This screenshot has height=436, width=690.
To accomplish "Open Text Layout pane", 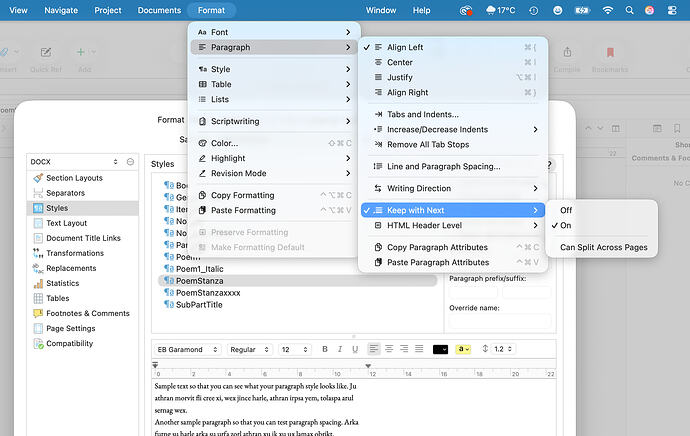I will 83,223.
